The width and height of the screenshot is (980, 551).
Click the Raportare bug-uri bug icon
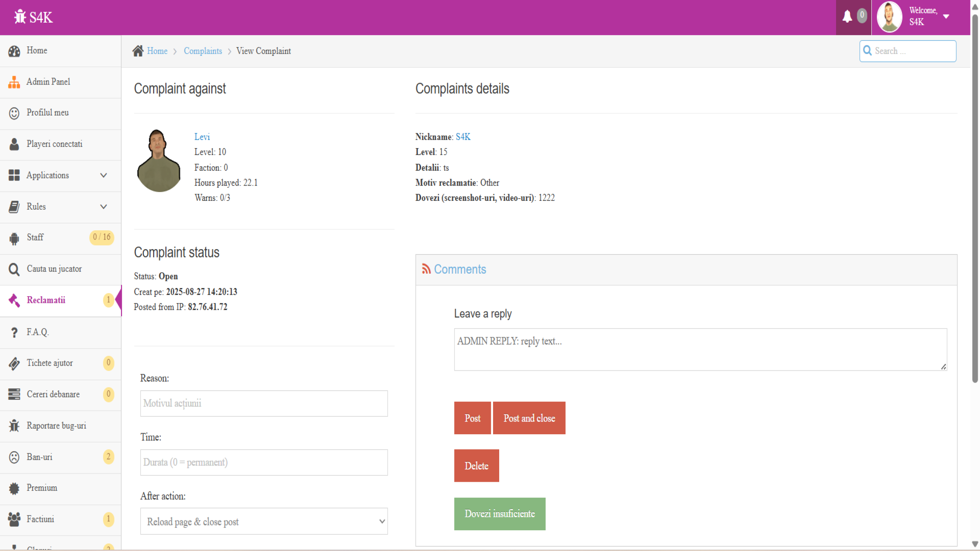[x=14, y=426]
